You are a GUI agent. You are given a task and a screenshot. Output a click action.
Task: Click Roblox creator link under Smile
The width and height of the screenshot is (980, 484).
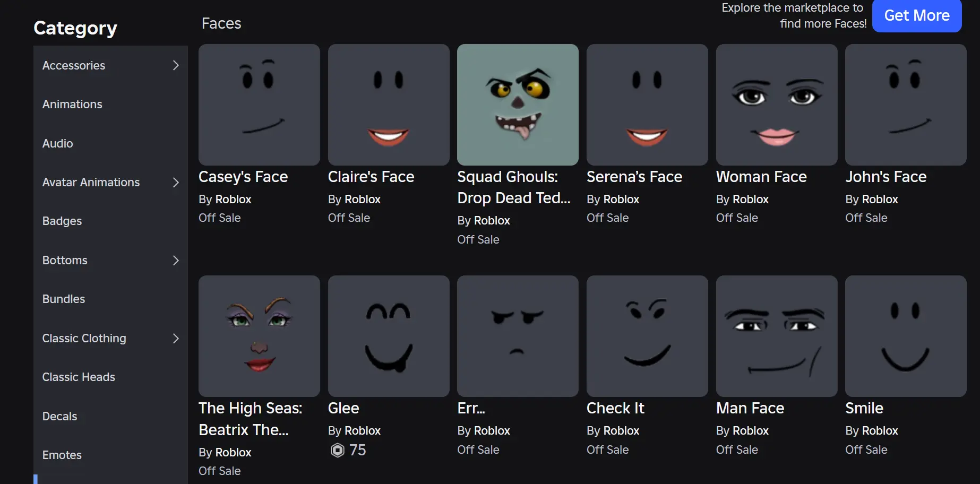click(x=880, y=431)
